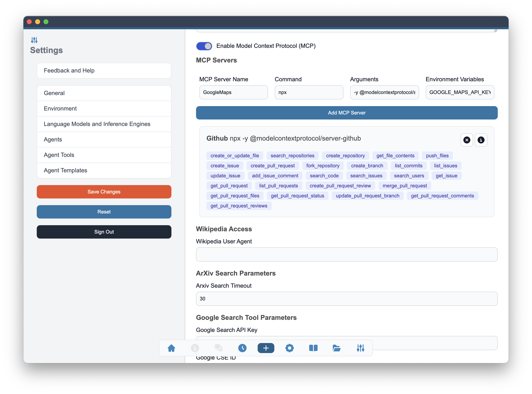Select Environment settings section
The height and width of the screenshot is (394, 532).
click(104, 109)
